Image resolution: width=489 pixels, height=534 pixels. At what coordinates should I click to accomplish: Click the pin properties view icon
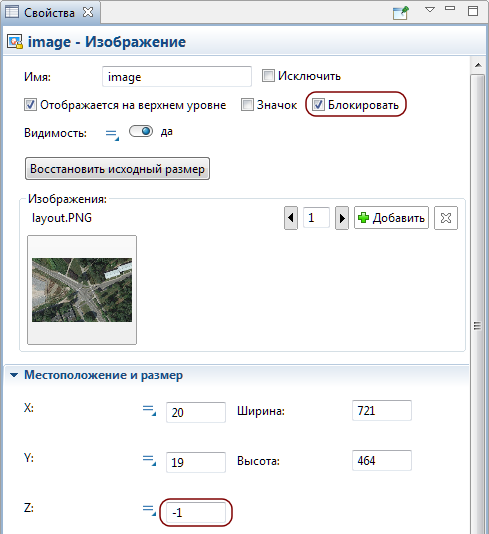point(400,13)
